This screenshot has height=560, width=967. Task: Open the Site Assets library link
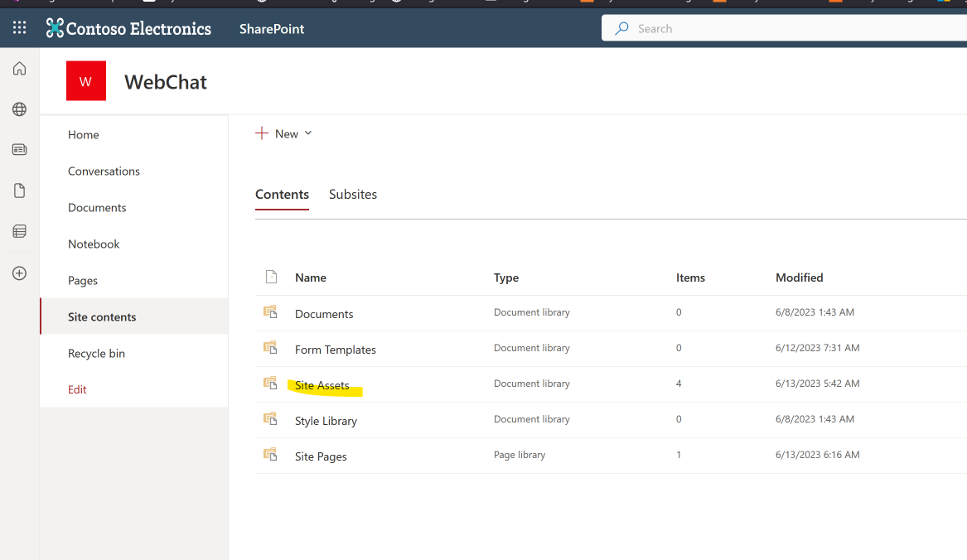coord(322,385)
